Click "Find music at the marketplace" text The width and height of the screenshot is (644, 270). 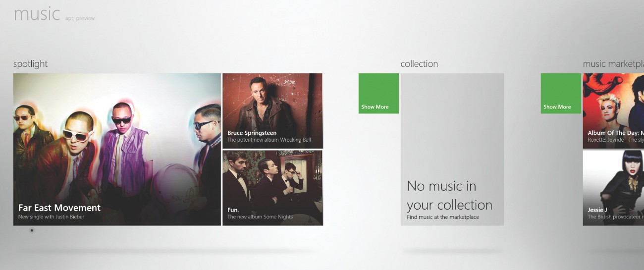(443, 217)
